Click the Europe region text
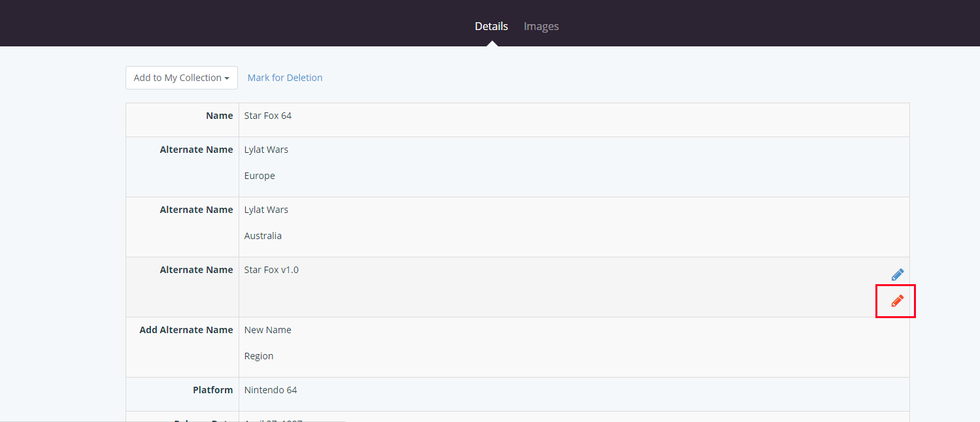This screenshot has width=980, height=422. click(260, 176)
